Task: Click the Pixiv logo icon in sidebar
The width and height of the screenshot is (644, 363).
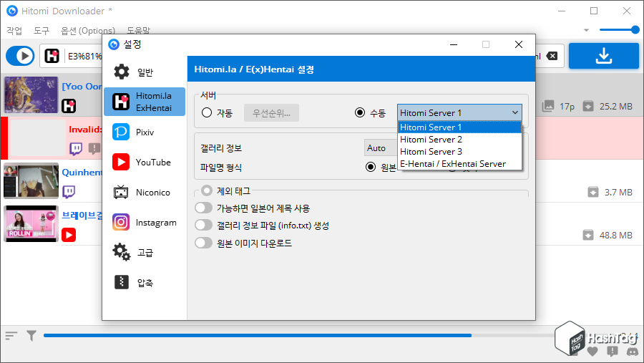Action: (x=121, y=132)
